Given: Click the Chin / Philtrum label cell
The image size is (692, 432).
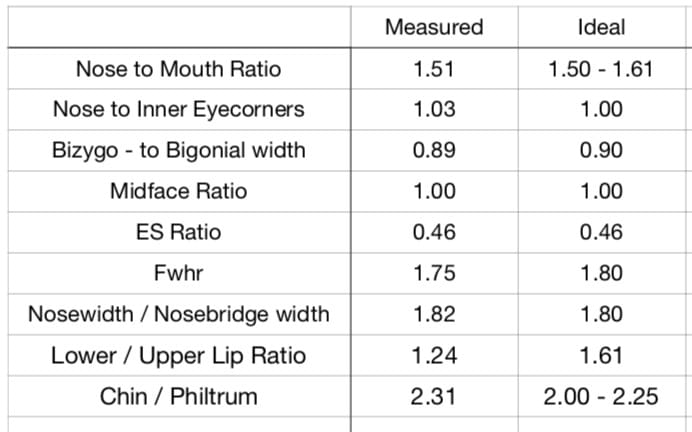Looking at the screenshot, I should click(x=180, y=396).
